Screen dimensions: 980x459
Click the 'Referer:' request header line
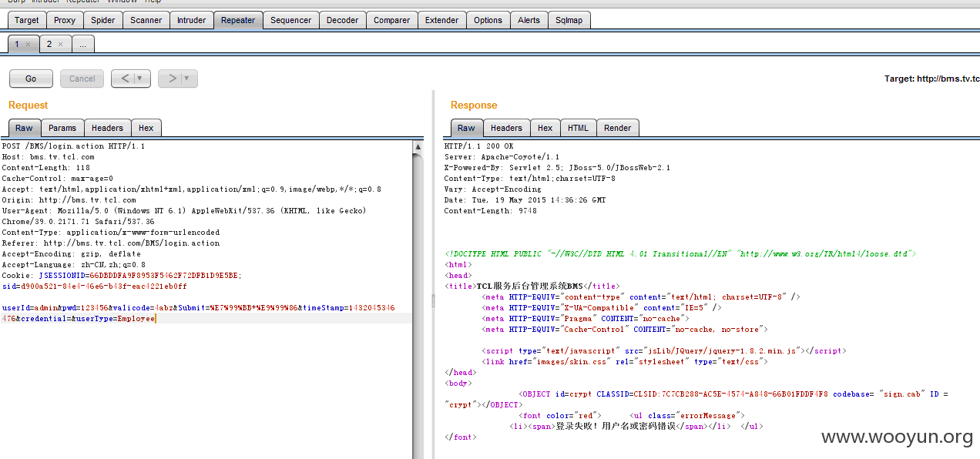coord(110,243)
